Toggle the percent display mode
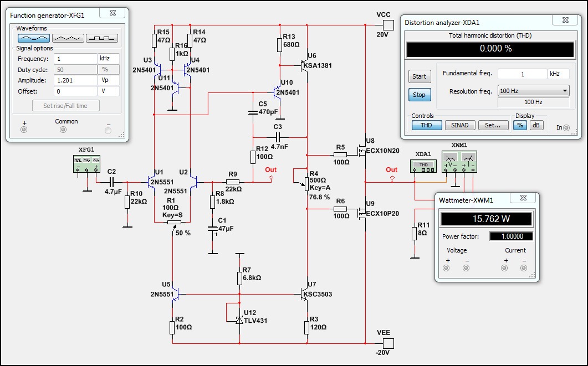 [x=520, y=125]
